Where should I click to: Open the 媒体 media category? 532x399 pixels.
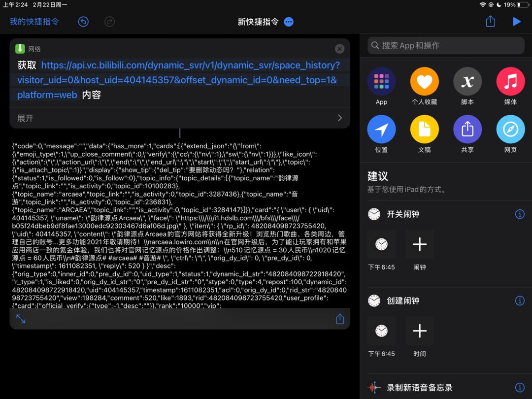point(510,87)
